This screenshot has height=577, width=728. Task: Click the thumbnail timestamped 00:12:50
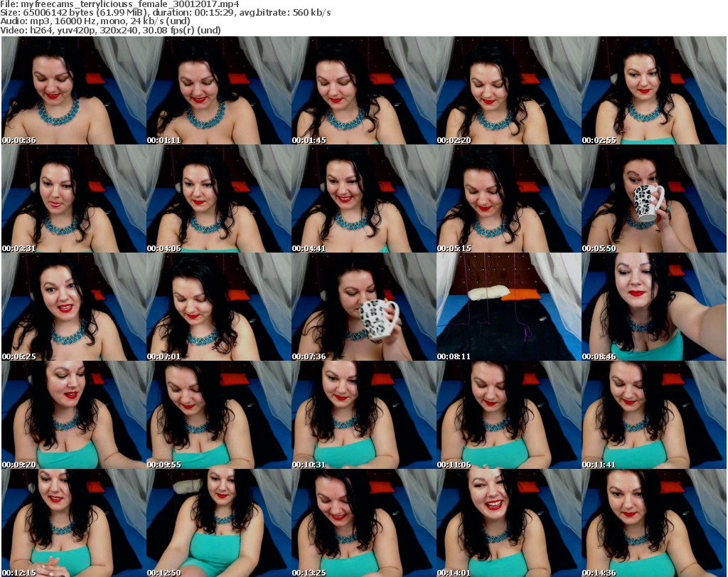tap(219, 523)
